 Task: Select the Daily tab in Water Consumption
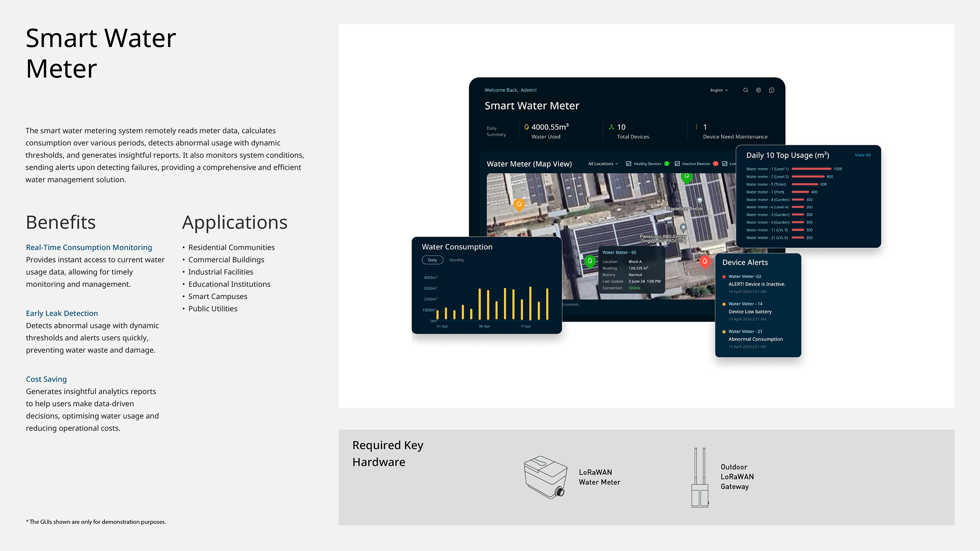(x=432, y=260)
